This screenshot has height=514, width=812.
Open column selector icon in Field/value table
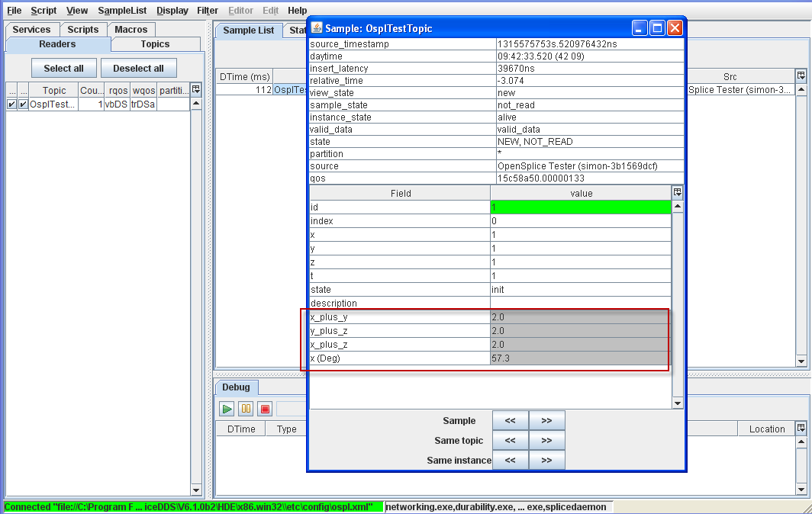point(678,192)
